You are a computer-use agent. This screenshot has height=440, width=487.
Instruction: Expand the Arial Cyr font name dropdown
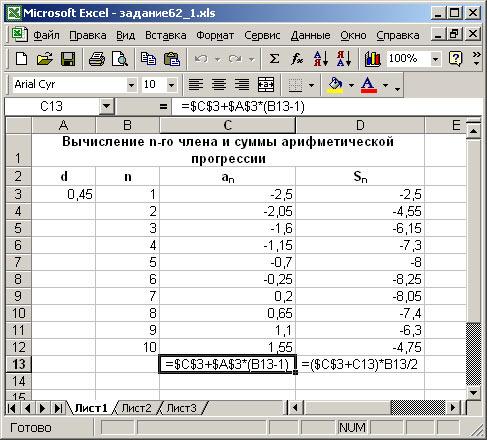(x=131, y=85)
